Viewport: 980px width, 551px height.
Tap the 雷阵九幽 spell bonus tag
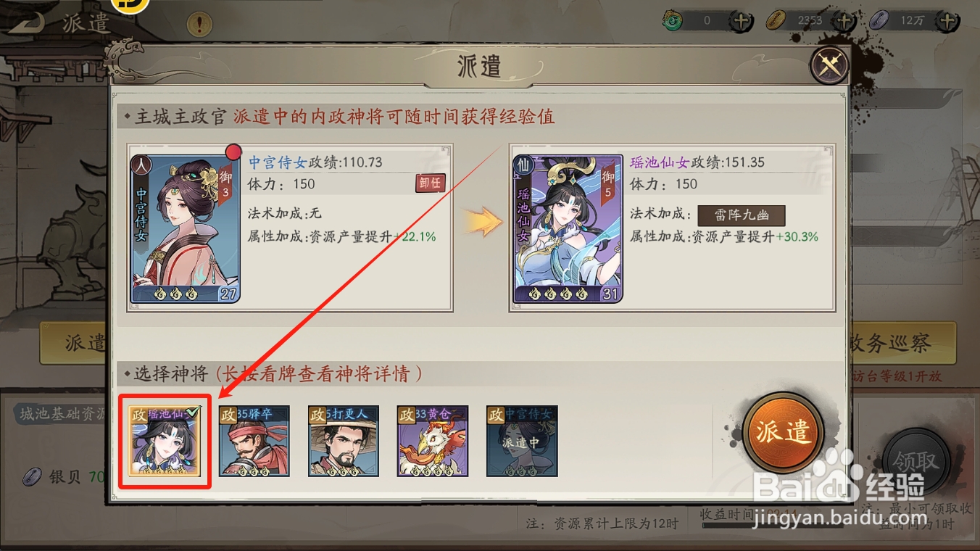[742, 215]
